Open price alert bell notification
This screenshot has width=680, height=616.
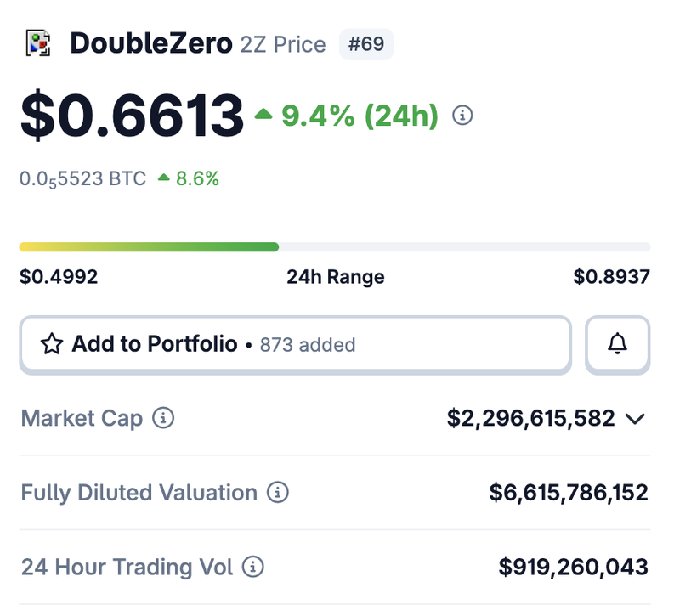click(x=618, y=344)
